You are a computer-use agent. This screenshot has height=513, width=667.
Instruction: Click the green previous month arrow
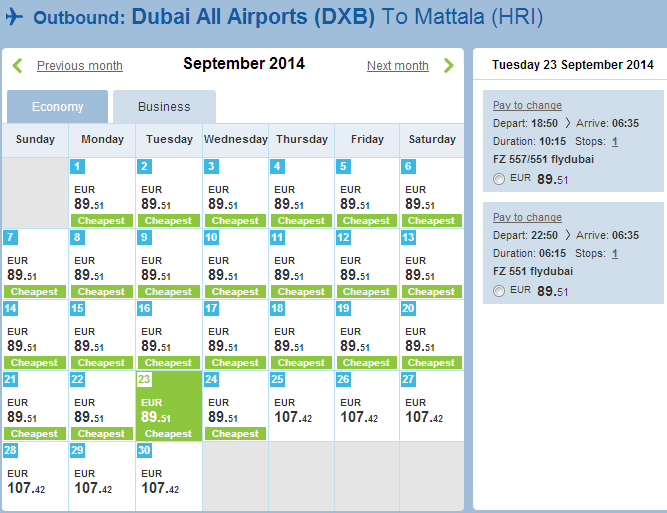[17, 66]
